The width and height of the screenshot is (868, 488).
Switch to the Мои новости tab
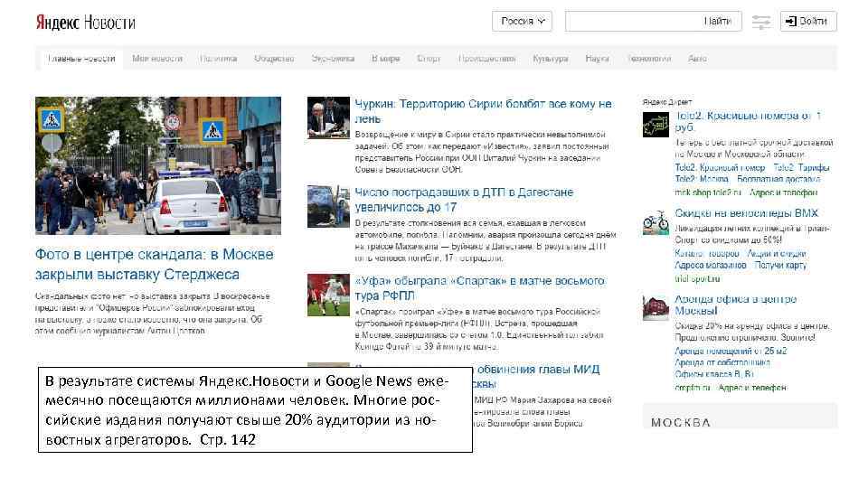[x=157, y=59]
